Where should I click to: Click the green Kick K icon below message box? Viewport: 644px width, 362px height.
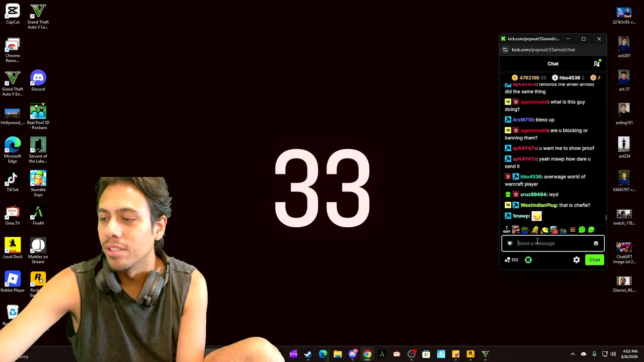coord(528,260)
